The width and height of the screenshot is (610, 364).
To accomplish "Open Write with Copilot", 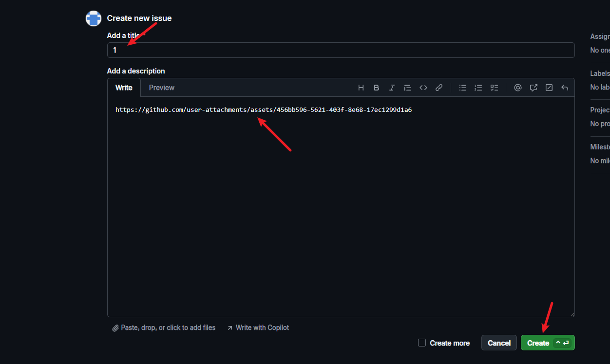I will [x=258, y=328].
